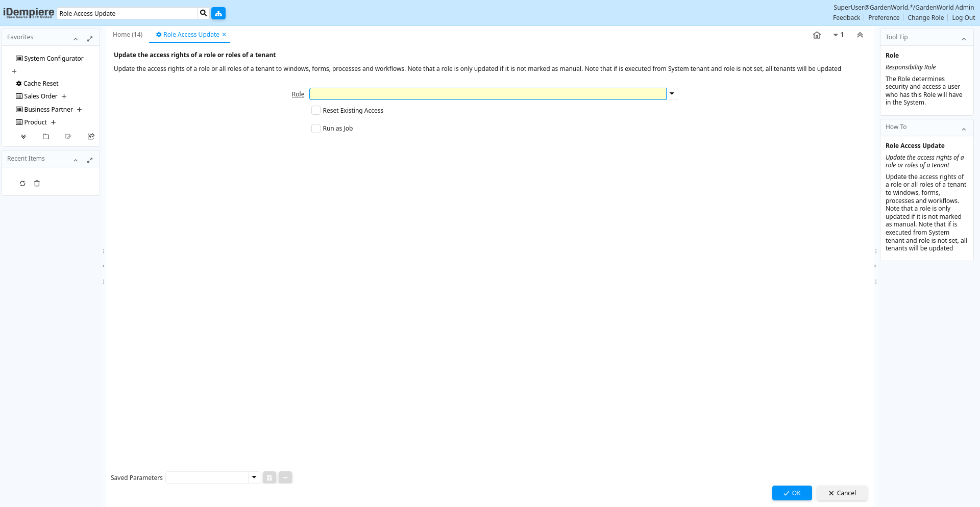This screenshot has height=507, width=980.
Task: Click the folder icon in Favorites
Action: (46, 137)
